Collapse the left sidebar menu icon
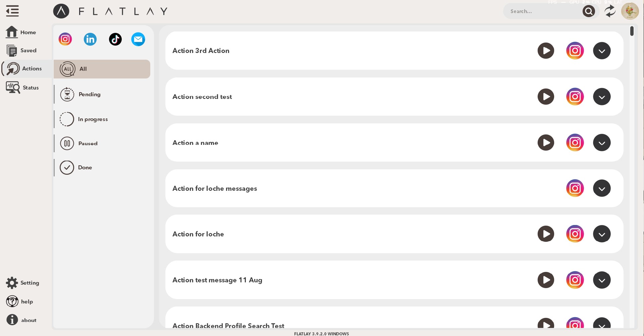The height and width of the screenshot is (336, 644). pyautogui.click(x=12, y=11)
